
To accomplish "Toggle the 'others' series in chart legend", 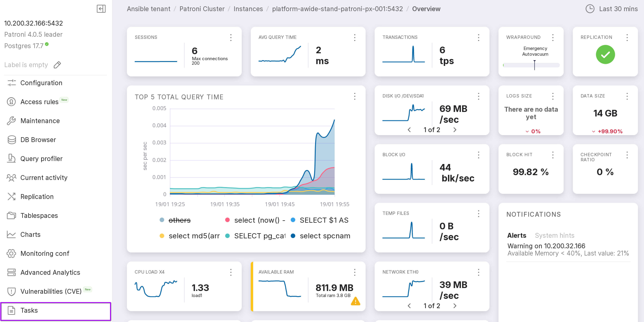I will [x=179, y=220].
